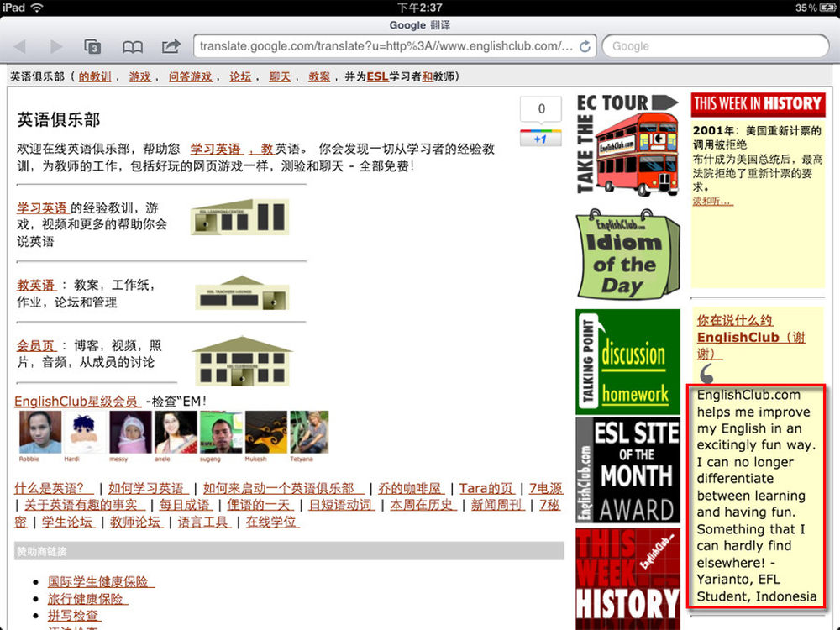Open the 关于英语有趣的事实 link
Viewport: 840px width, 630px height.
point(83,505)
